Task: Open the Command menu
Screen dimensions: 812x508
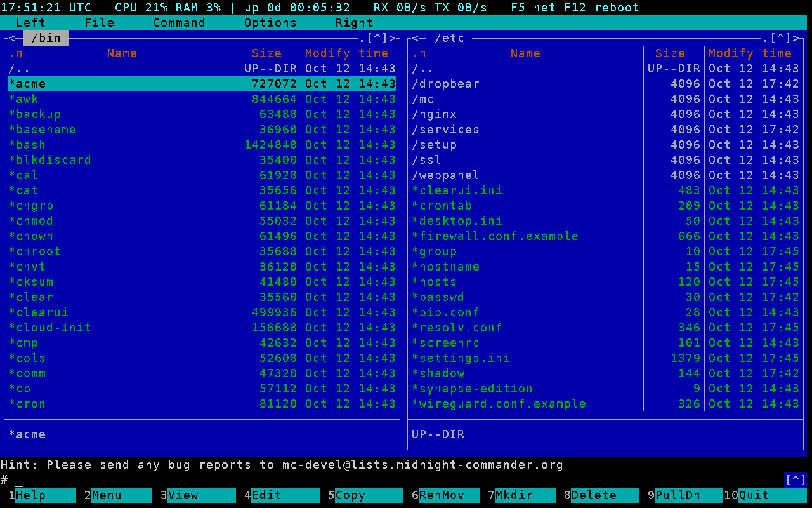Action: click(179, 23)
